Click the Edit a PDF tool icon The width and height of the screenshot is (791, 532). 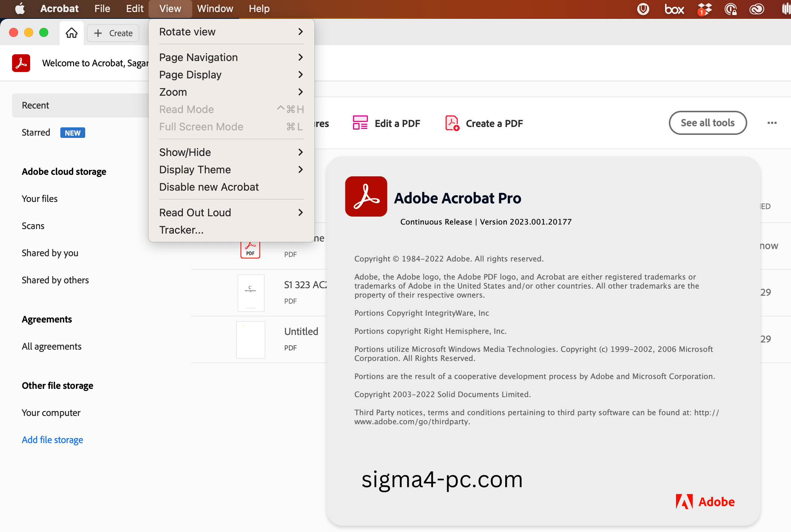pyautogui.click(x=360, y=123)
